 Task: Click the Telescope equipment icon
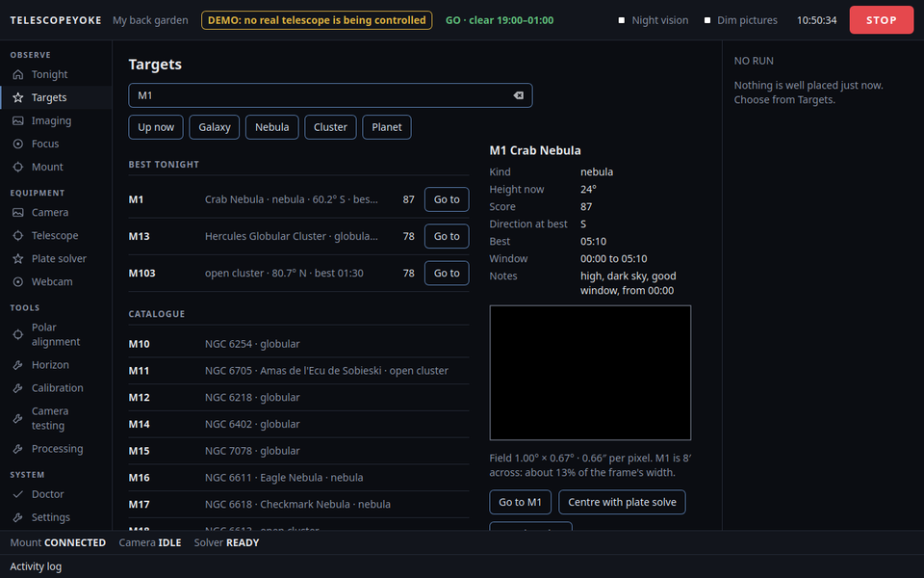click(x=18, y=235)
